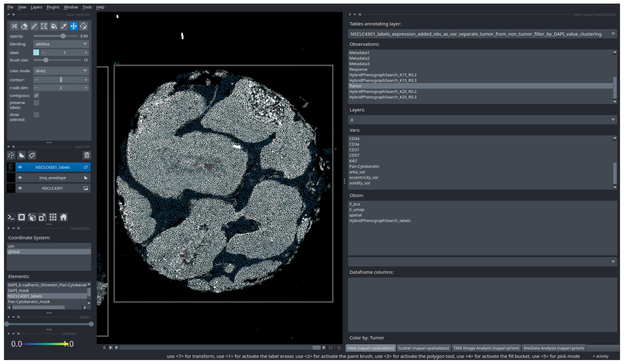Select the um coordinate system
The image size is (624, 364).
point(49,246)
